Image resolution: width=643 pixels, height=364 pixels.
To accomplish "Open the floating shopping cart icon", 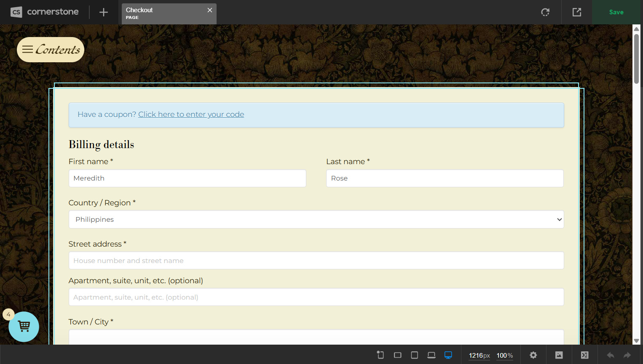I will 24,327.
